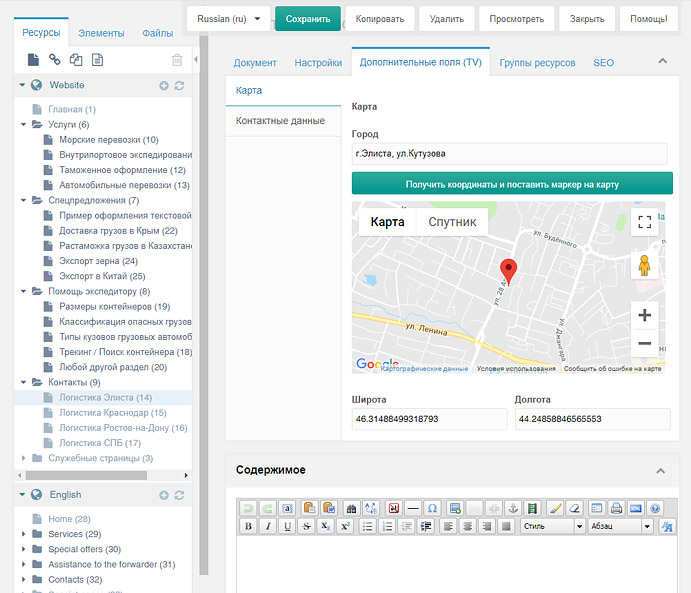Screen dimensions: 691x593
Task: Click the Street View pegman icon
Action: (x=645, y=266)
